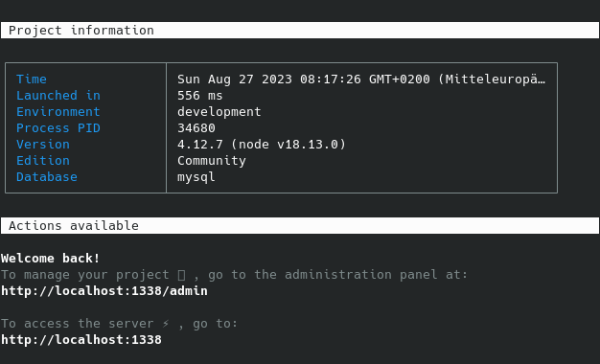Screen dimensions: 600x364
Task: Select the Project information header bar
Action: click(x=300, y=31)
